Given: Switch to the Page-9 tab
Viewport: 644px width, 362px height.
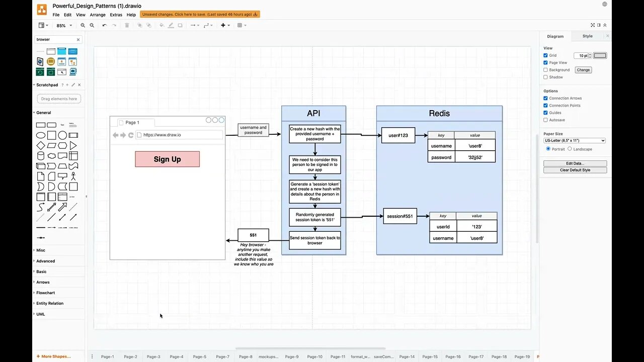Looking at the screenshot, I should (292, 356).
